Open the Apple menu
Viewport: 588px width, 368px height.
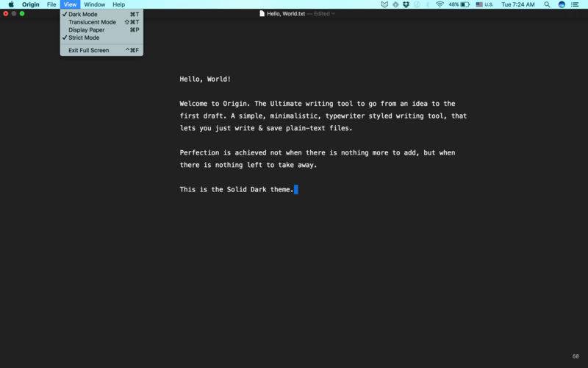point(11,4)
